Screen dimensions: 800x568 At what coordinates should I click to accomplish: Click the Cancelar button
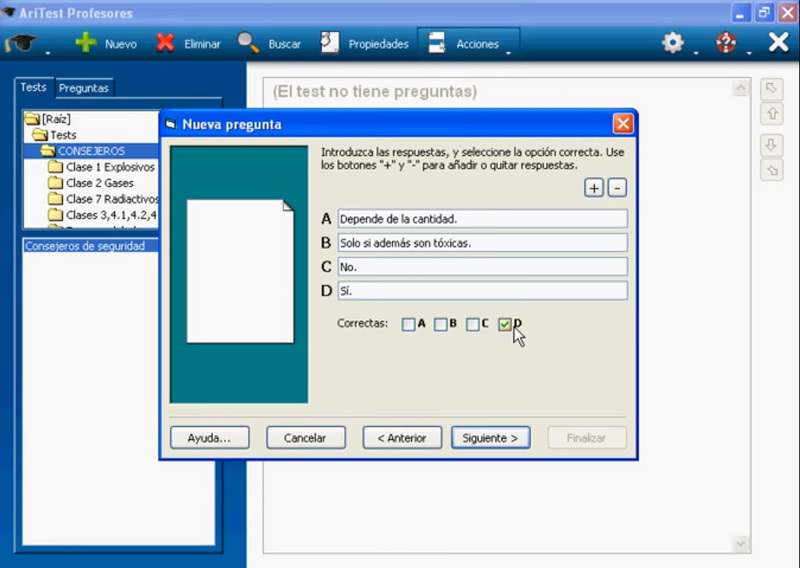[306, 438]
